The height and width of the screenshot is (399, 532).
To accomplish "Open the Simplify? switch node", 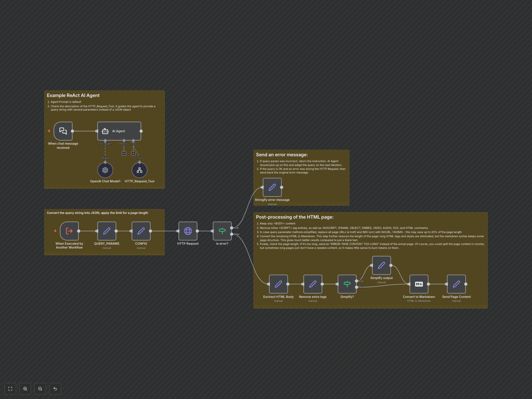I will [x=347, y=284].
